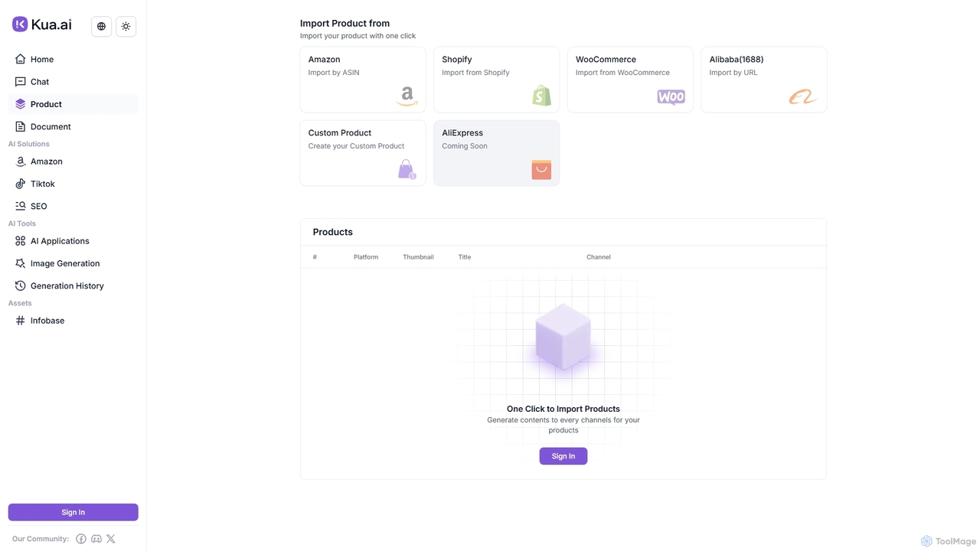Open the X (Twitter) community icon
980x551 pixels.
click(111, 539)
